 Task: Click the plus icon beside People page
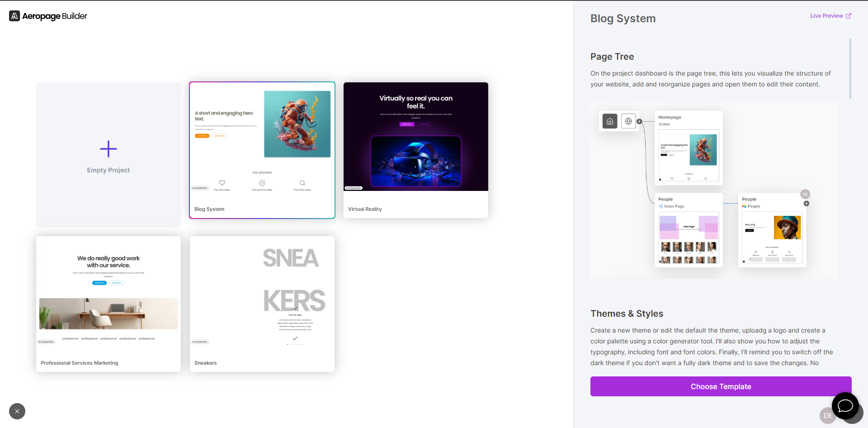coord(807,204)
